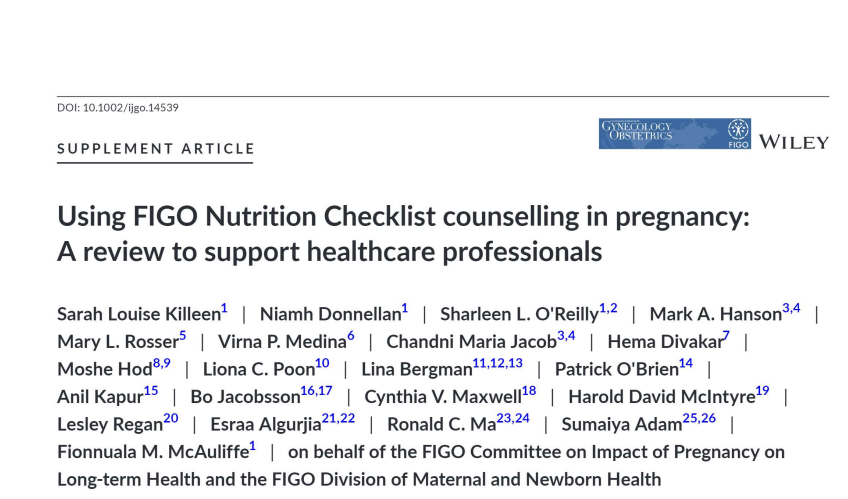
Task: Click the Gynecology Obstetrics journal banner logo
Action: coord(674,134)
